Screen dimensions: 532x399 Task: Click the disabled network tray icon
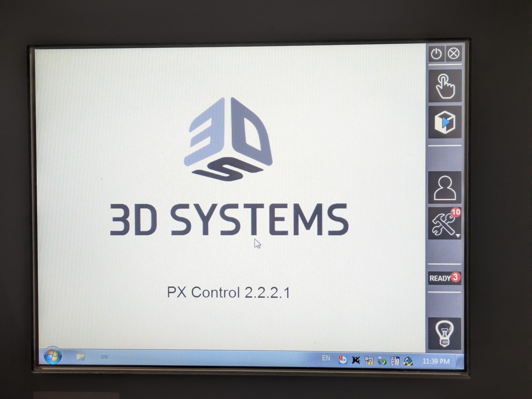[x=356, y=360]
